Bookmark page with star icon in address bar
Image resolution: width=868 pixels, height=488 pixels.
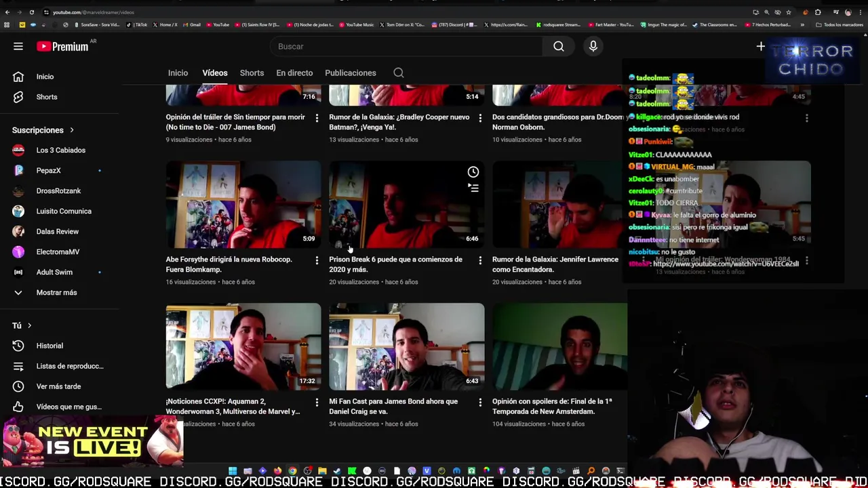click(x=788, y=12)
